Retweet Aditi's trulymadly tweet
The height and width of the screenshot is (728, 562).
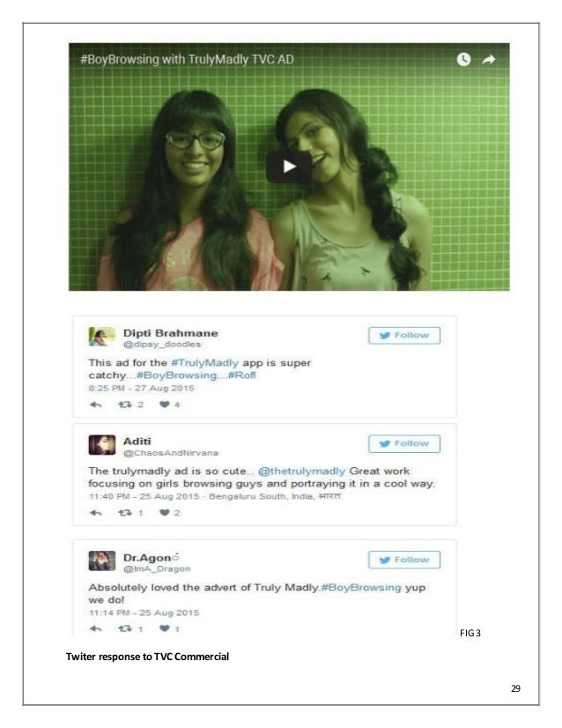pyautogui.click(x=125, y=513)
